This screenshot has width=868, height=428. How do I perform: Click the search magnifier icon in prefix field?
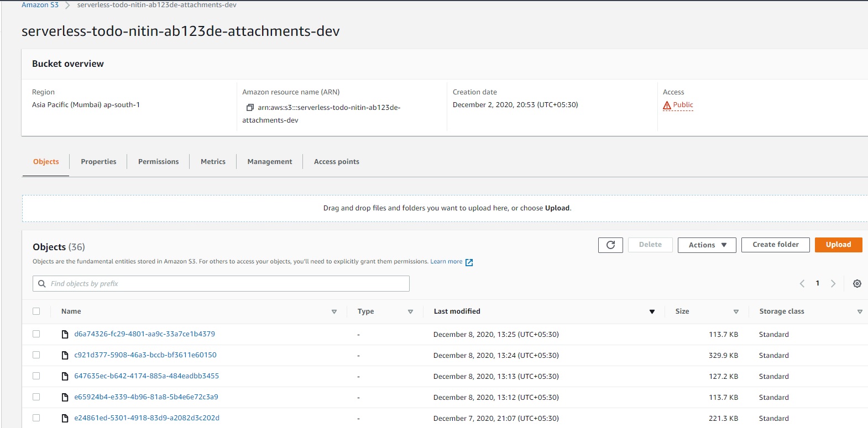(41, 284)
